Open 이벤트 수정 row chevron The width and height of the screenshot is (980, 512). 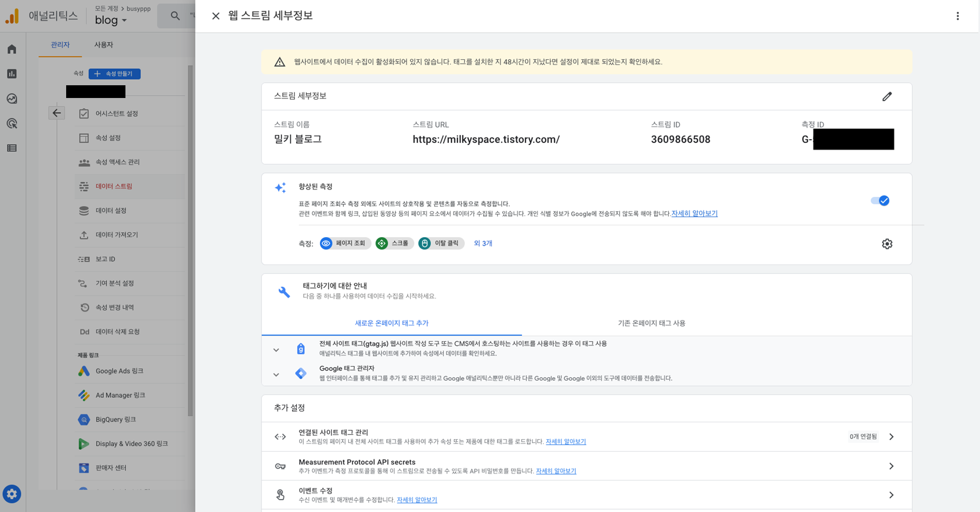point(891,495)
